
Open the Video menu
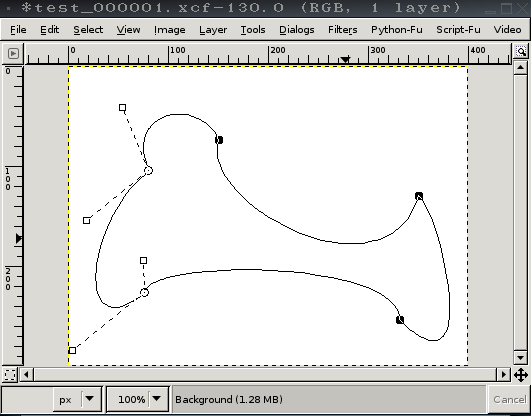pos(507,30)
